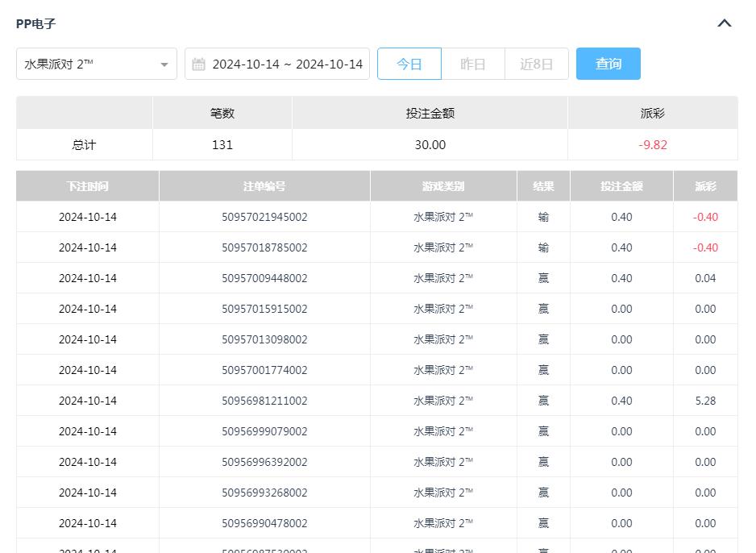Click the 游戏类别 column header
756x553 pixels.
click(442, 185)
